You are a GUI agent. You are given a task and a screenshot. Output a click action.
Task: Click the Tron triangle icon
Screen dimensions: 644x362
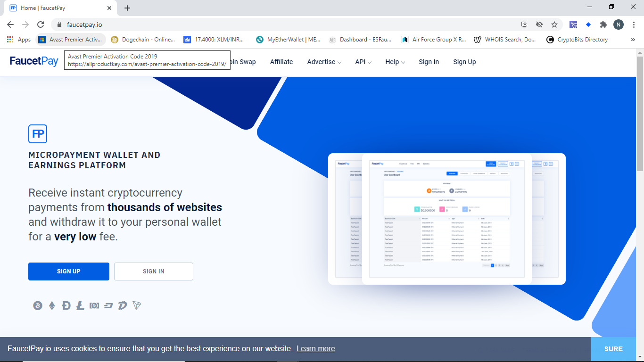137,305
